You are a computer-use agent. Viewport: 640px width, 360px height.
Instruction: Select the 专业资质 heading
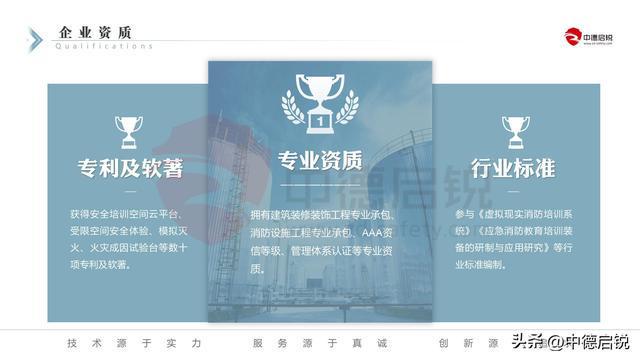point(320,160)
